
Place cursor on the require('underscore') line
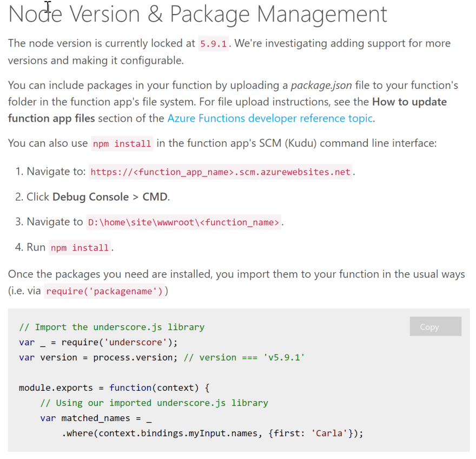click(98, 342)
